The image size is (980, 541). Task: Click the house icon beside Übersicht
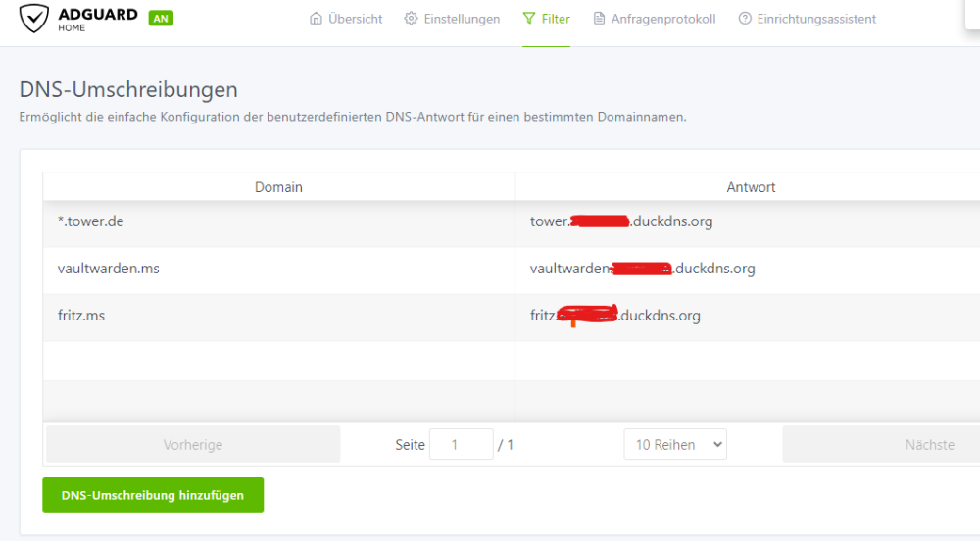pyautogui.click(x=316, y=19)
